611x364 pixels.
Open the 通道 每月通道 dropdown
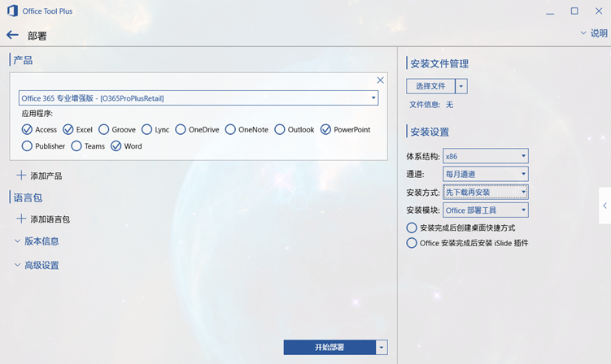pos(486,174)
